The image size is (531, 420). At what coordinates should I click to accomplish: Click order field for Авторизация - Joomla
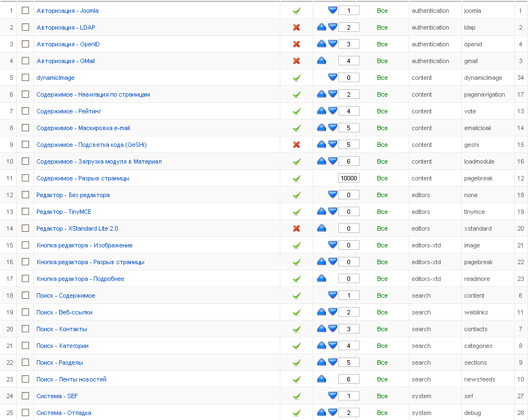click(349, 11)
